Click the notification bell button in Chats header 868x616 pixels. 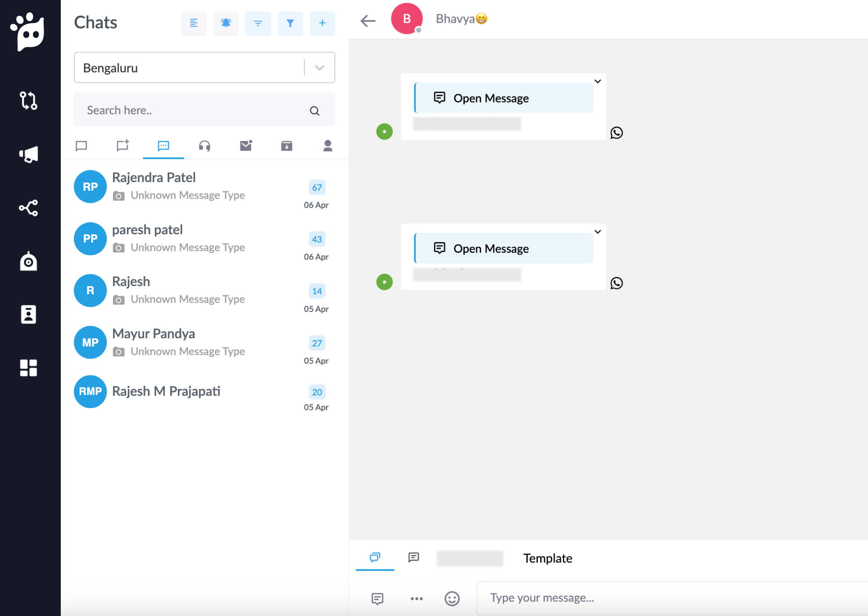pos(226,23)
